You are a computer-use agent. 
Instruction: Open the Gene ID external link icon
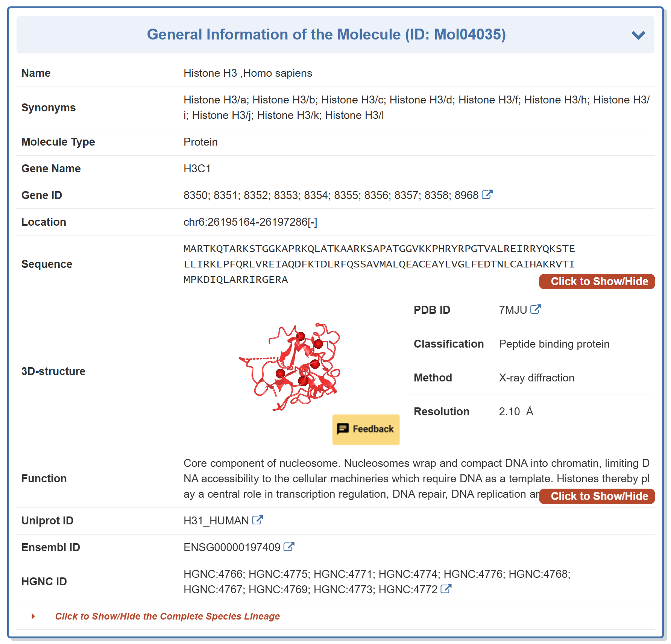pos(487,194)
